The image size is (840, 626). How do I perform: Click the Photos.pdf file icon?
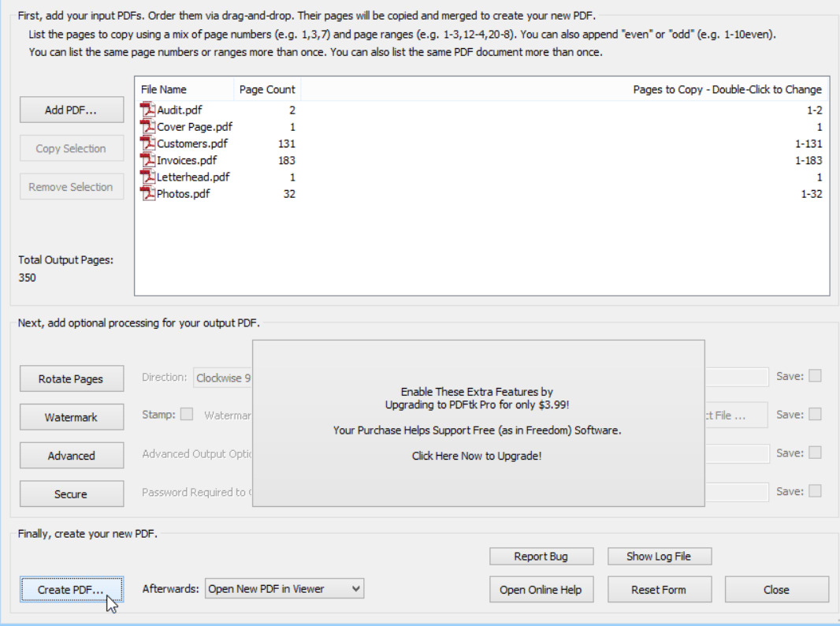(x=147, y=193)
